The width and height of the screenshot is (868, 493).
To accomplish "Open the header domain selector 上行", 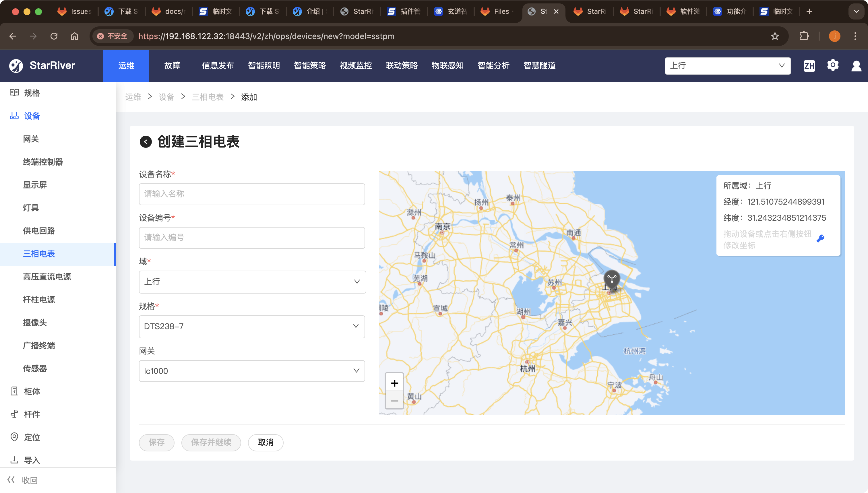I will 727,66.
